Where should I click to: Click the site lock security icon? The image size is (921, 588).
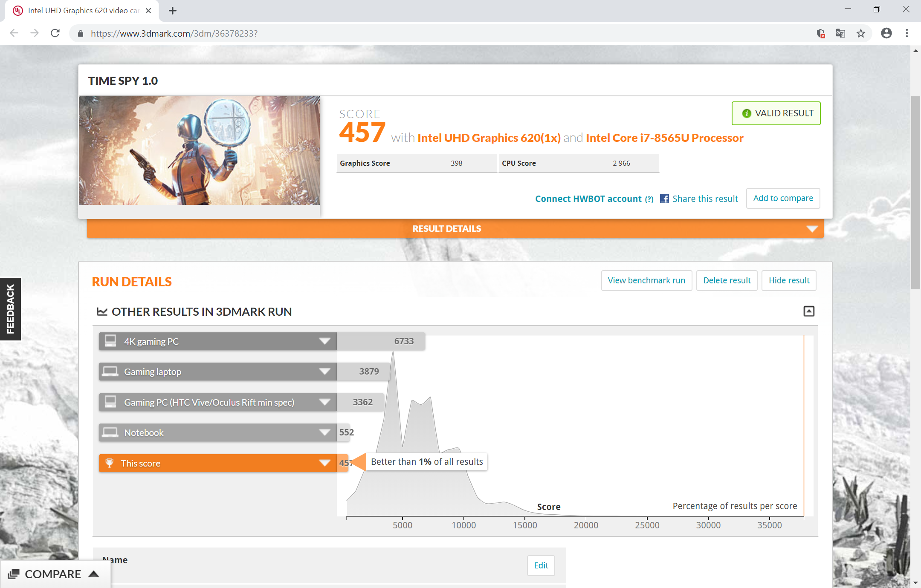[x=80, y=33]
